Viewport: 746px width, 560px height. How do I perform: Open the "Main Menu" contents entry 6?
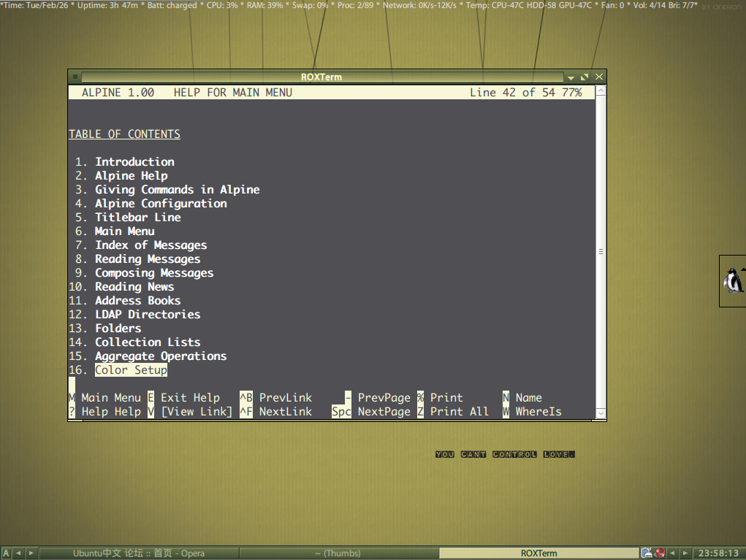pos(125,231)
